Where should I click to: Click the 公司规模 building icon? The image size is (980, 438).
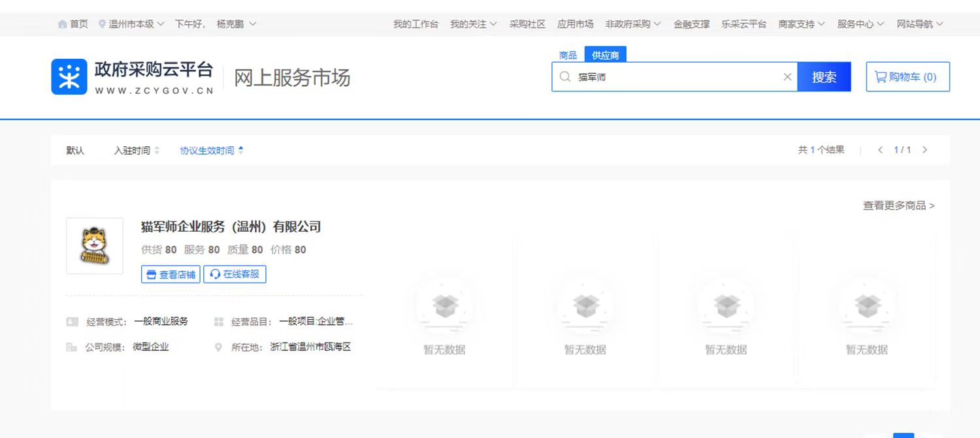click(x=72, y=347)
